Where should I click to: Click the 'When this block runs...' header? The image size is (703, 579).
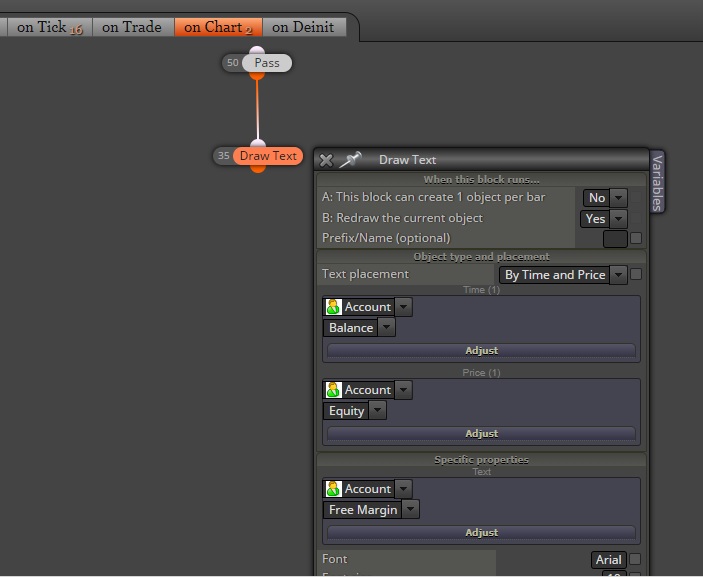pyautogui.click(x=482, y=180)
